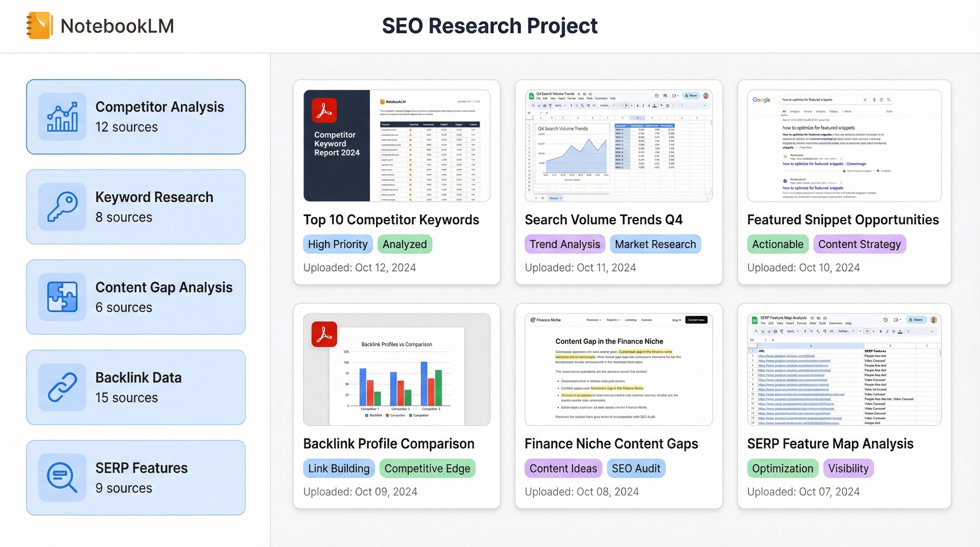Click the Sheets icon in Q4 Search Volume thumbnail
Viewport: 980px width, 547px height.
point(531,96)
